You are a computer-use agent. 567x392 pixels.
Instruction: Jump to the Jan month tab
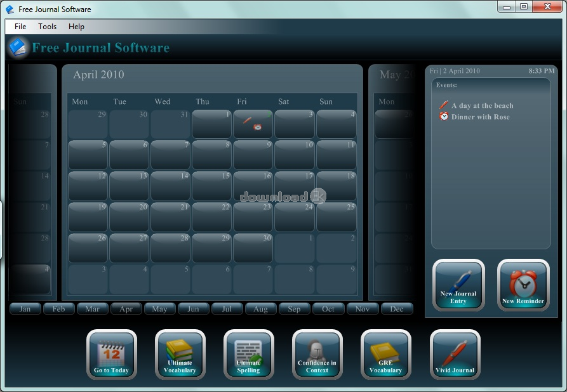tap(25, 309)
